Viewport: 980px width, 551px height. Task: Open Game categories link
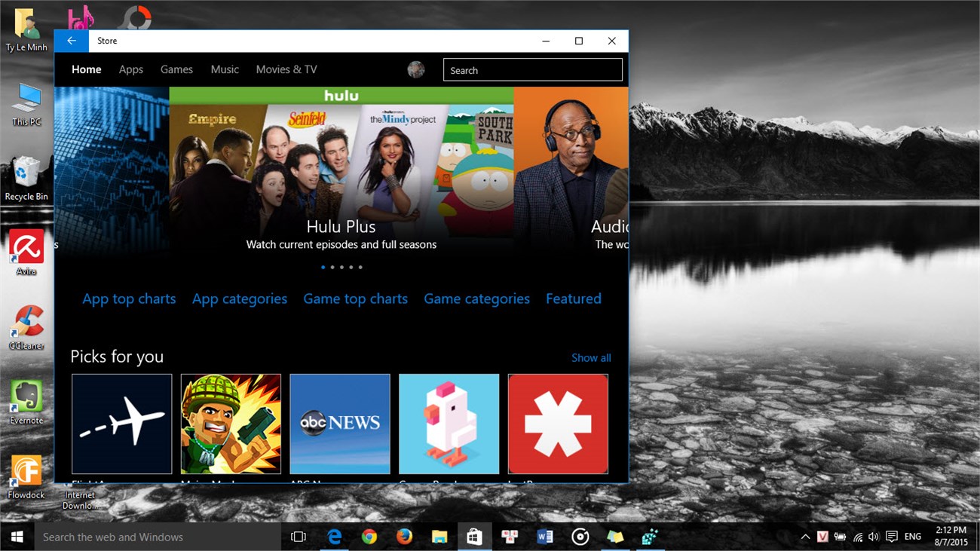(x=477, y=298)
